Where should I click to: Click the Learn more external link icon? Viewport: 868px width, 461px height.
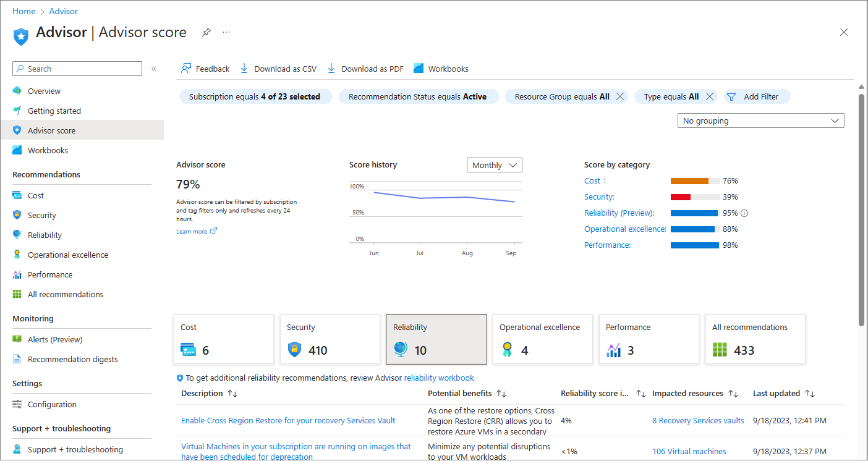(214, 231)
